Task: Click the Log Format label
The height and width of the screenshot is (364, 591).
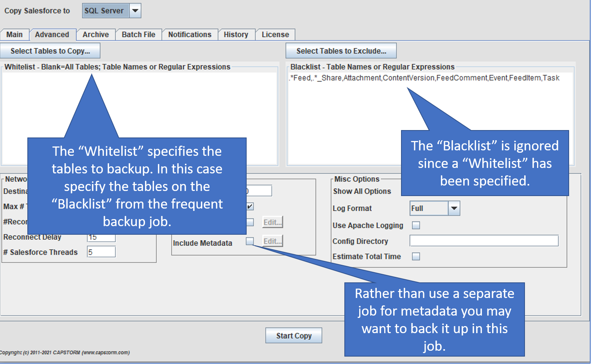Action: point(352,208)
